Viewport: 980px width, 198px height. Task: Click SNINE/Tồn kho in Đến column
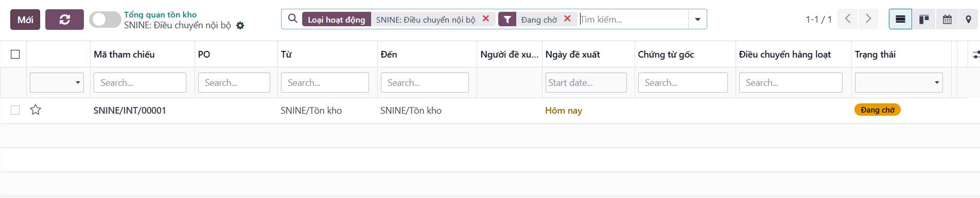(411, 111)
